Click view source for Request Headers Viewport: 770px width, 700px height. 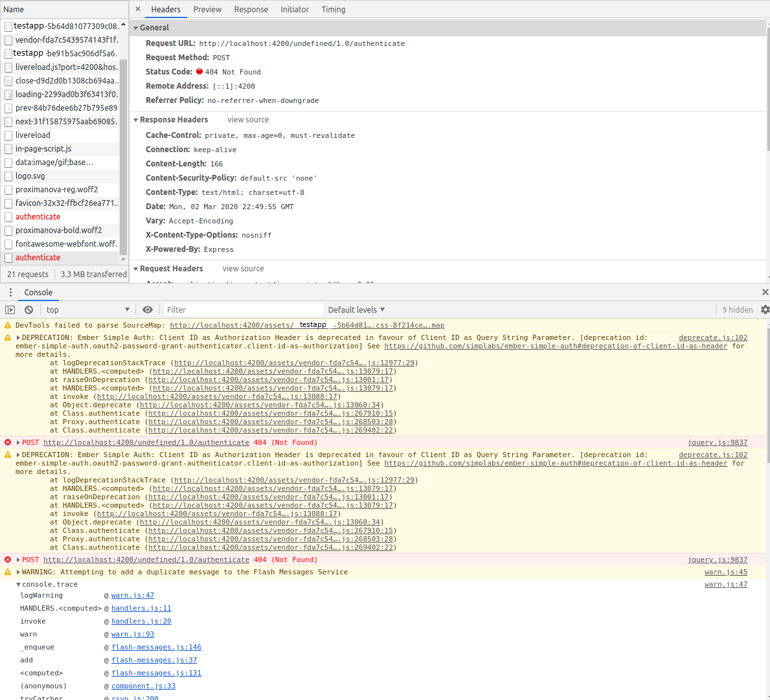point(243,269)
